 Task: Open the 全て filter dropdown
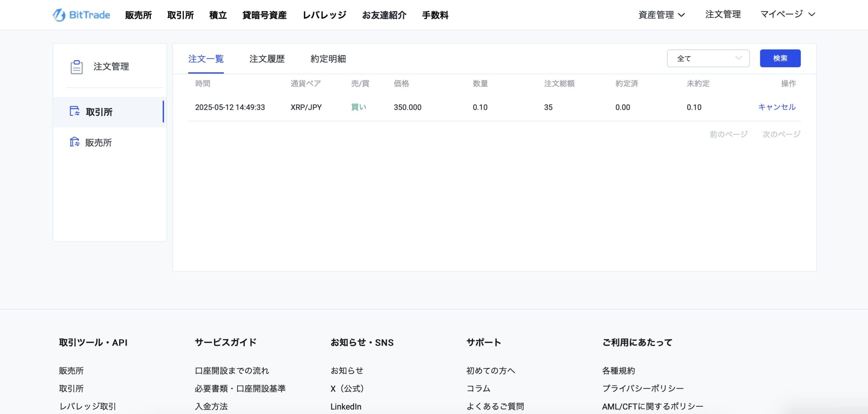[x=708, y=58]
